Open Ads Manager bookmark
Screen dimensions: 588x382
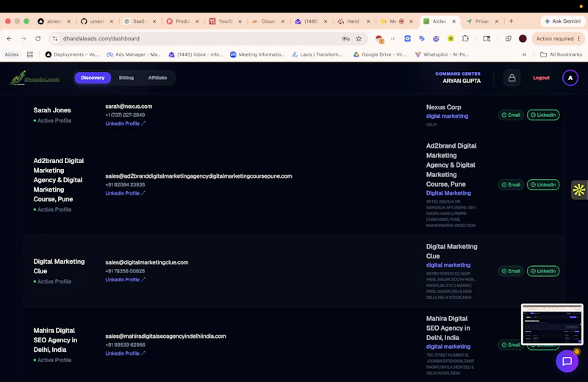coord(134,54)
